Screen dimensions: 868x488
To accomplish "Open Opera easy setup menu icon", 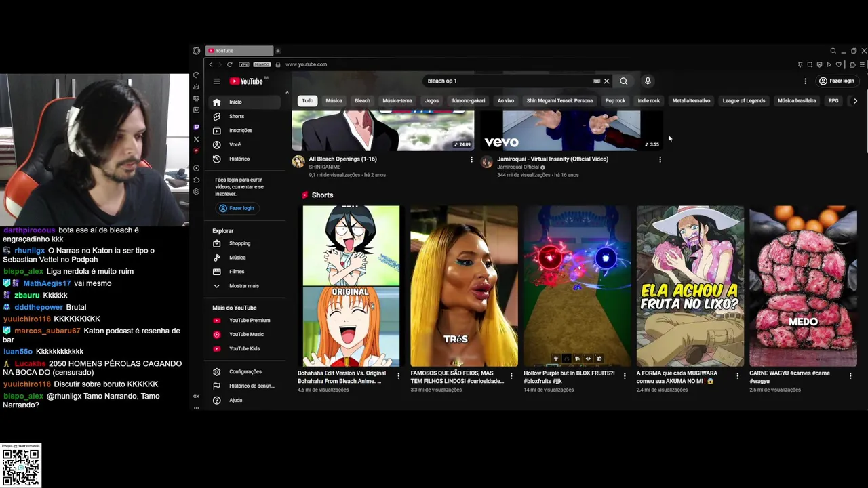I will (861, 64).
